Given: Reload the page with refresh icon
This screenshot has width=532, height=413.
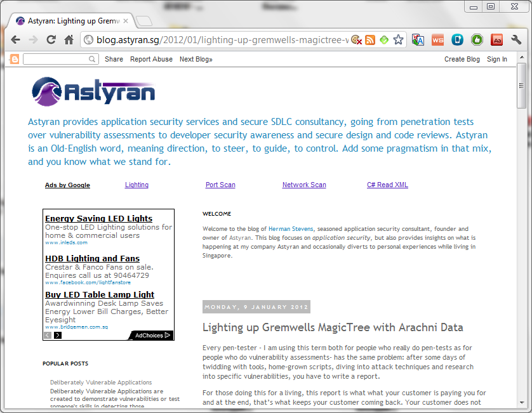Looking at the screenshot, I should coord(51,40).
